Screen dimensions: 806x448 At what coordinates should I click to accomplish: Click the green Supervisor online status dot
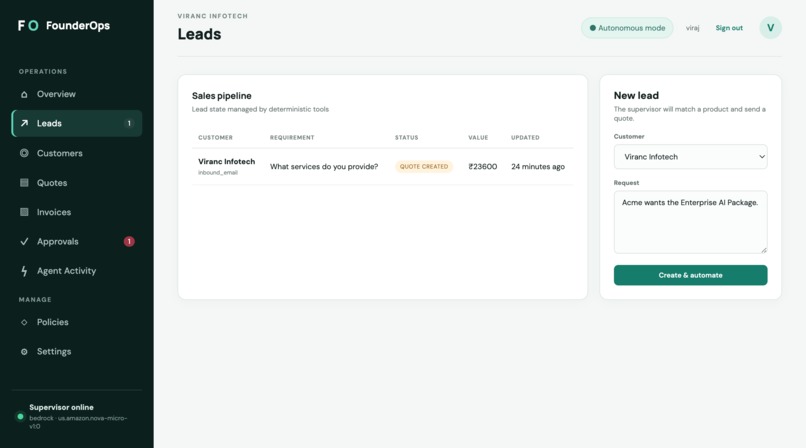(x=20, y=417)
